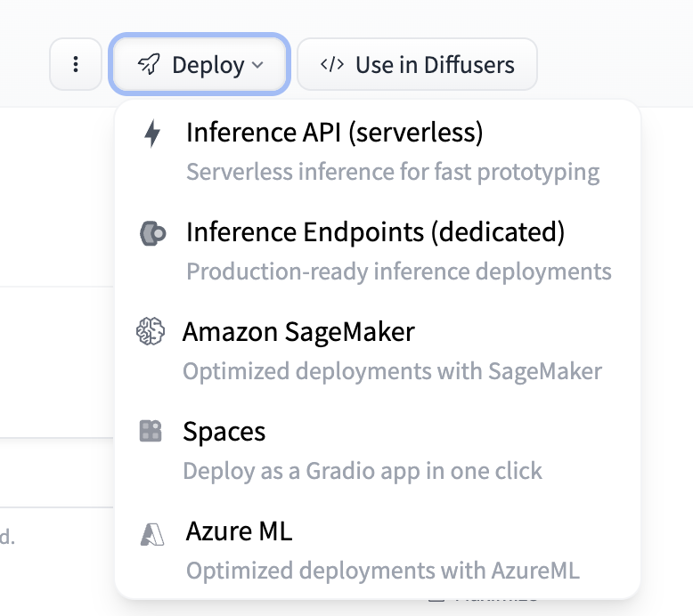Pick Azure ML from Deploy menu
Screen dimensions: 693x616
(x=239, y=531)
